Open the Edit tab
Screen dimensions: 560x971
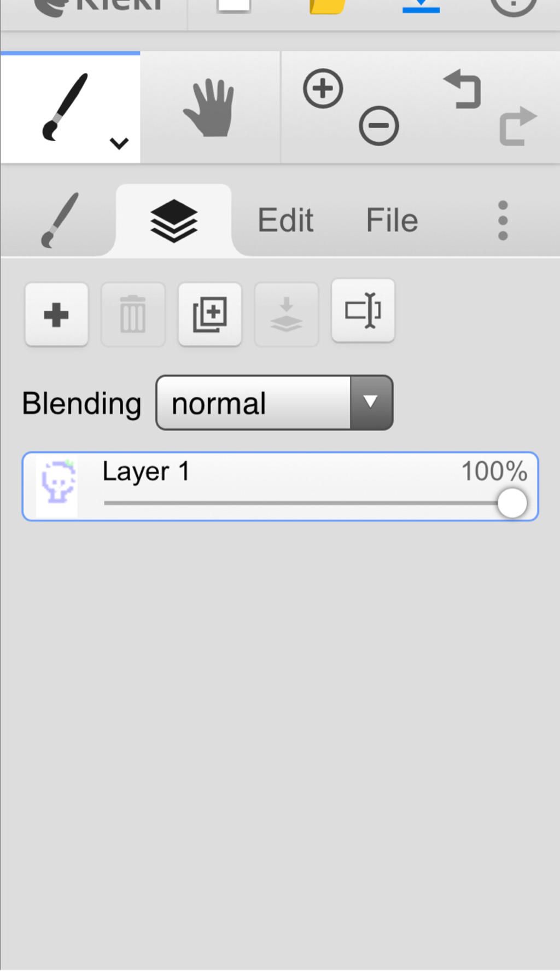pos(285,220)
